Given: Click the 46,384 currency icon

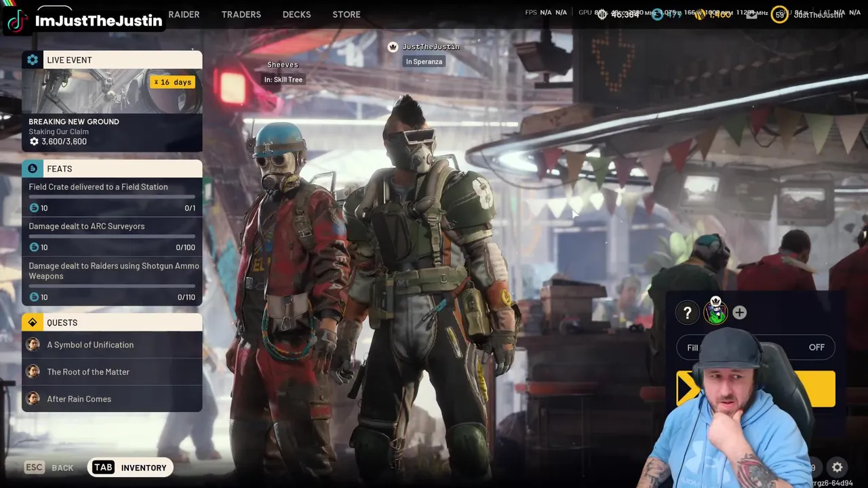Looking at the screenshot, I should point(602,14).
